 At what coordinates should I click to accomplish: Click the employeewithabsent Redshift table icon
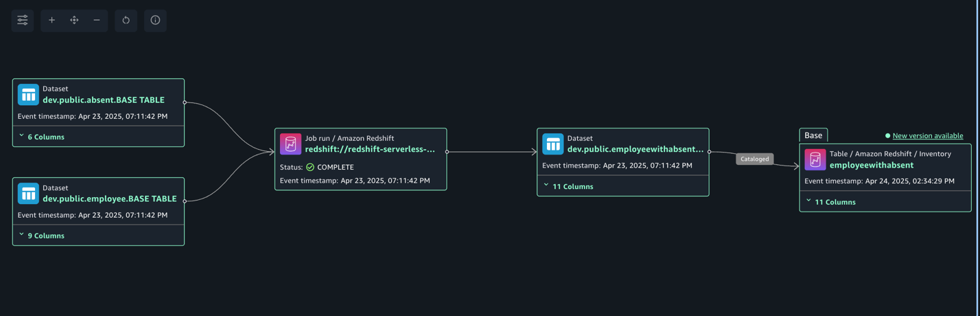[x=815, y=160]
